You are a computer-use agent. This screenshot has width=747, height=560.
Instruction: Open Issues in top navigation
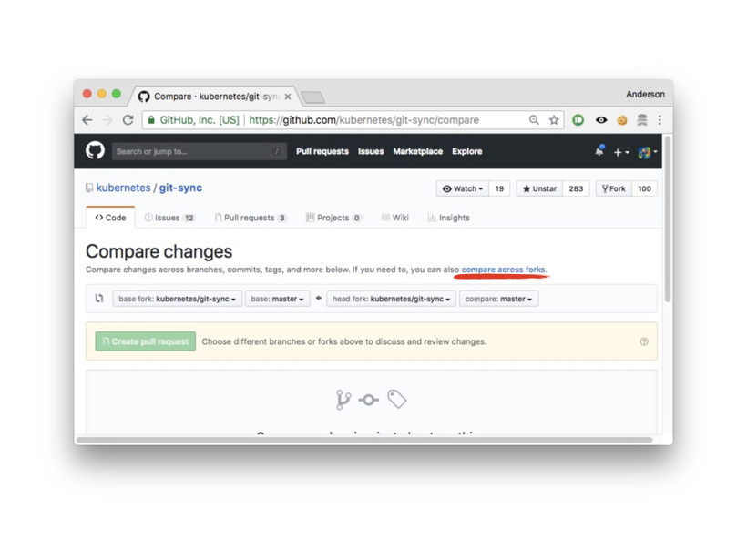coord(371,151)
